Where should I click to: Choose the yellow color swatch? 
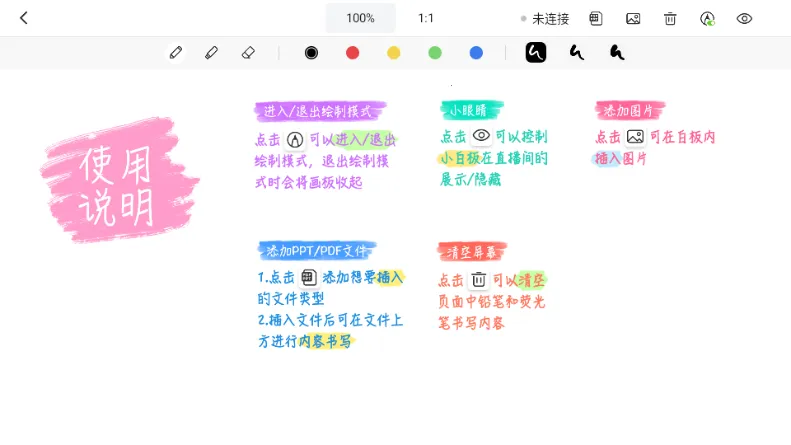pos(394,52)
